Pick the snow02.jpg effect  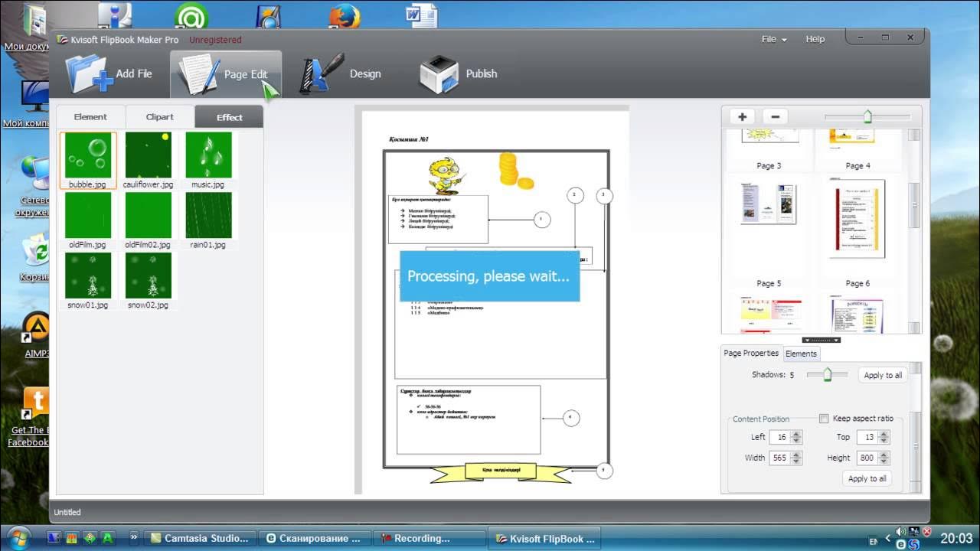tap(149, 281)
